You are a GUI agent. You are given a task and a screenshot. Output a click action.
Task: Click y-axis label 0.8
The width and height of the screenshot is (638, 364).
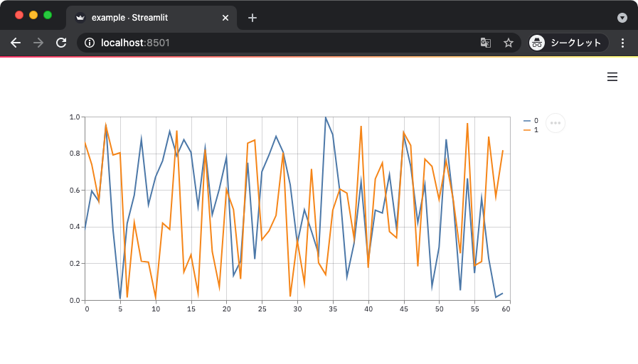pos(75,154)
